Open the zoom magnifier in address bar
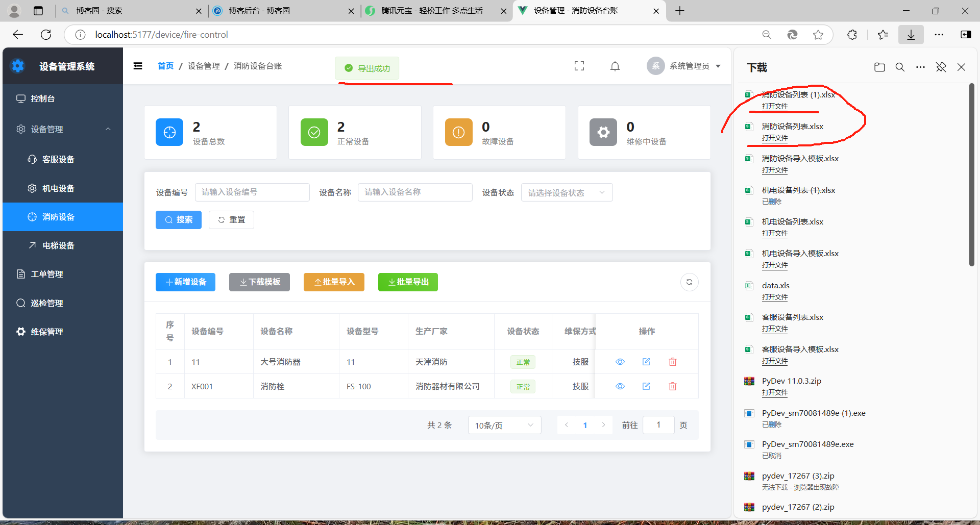 tap(767, 35)
